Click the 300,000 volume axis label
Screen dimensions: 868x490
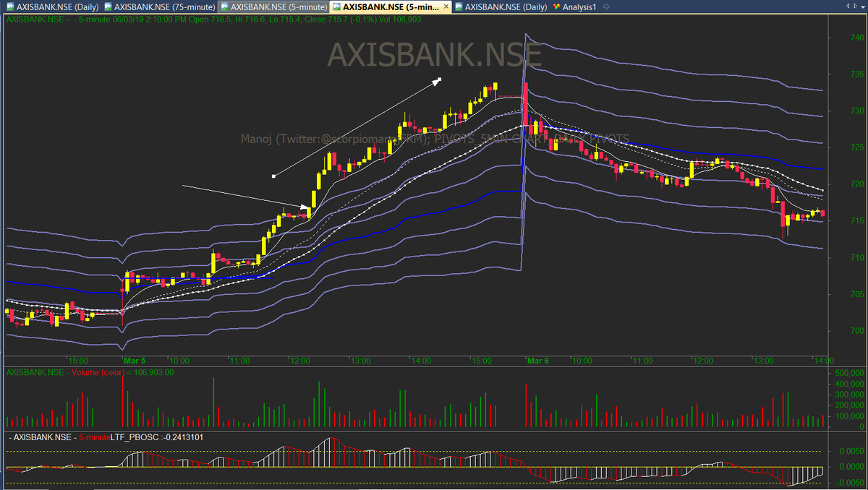(x=848, y=395)
